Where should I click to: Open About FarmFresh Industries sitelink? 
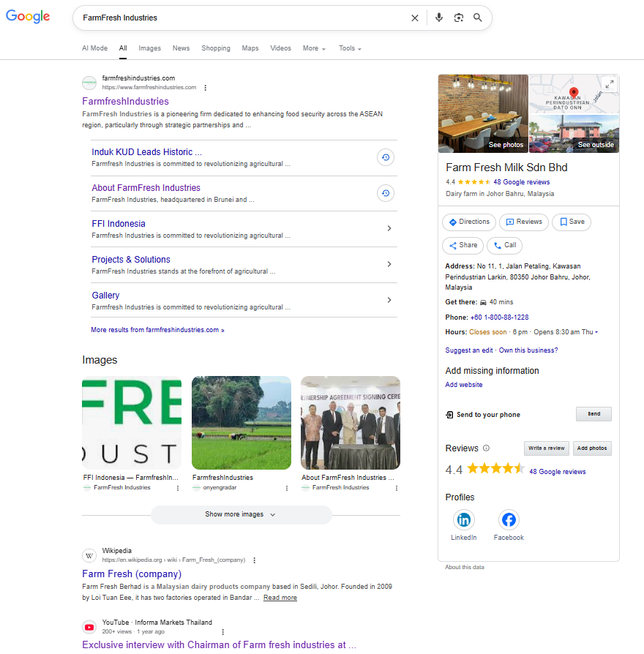pos(146,188)
